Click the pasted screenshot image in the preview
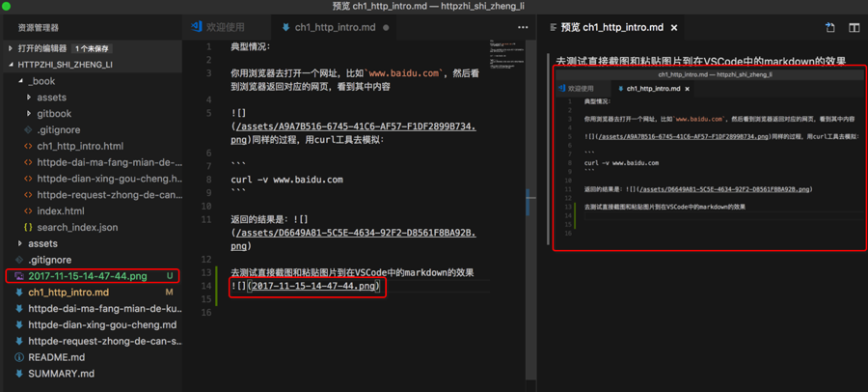 [x=710, y=158]
